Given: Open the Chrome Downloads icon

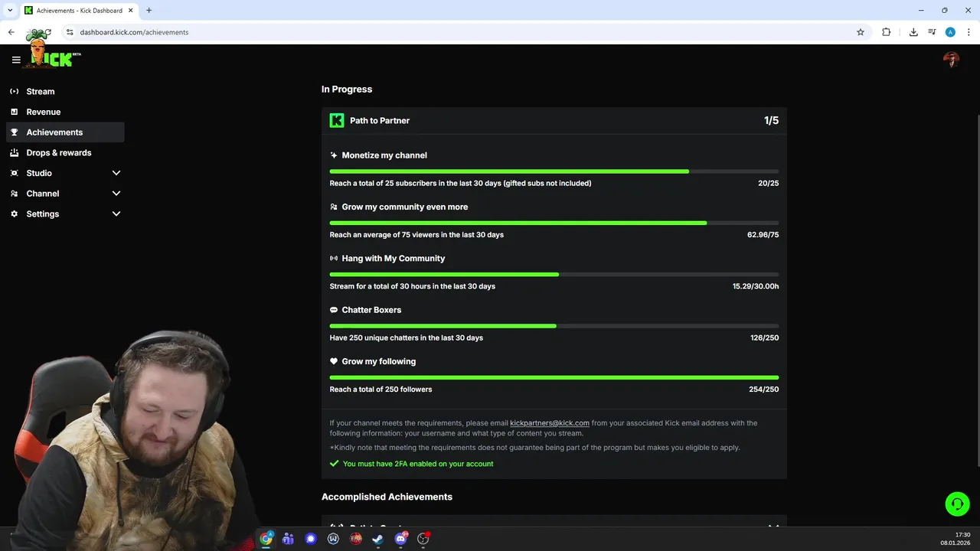Looking at the screenshot, I should point(913,32).
